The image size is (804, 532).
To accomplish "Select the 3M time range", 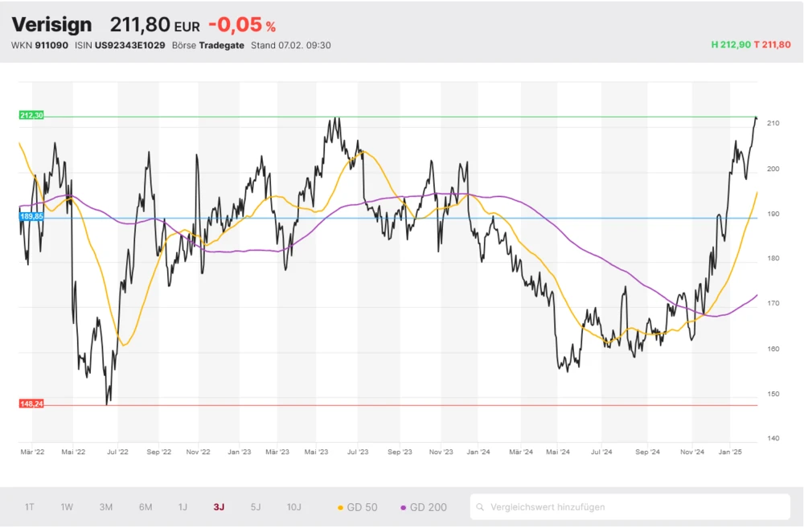I will tap(105, 507).
